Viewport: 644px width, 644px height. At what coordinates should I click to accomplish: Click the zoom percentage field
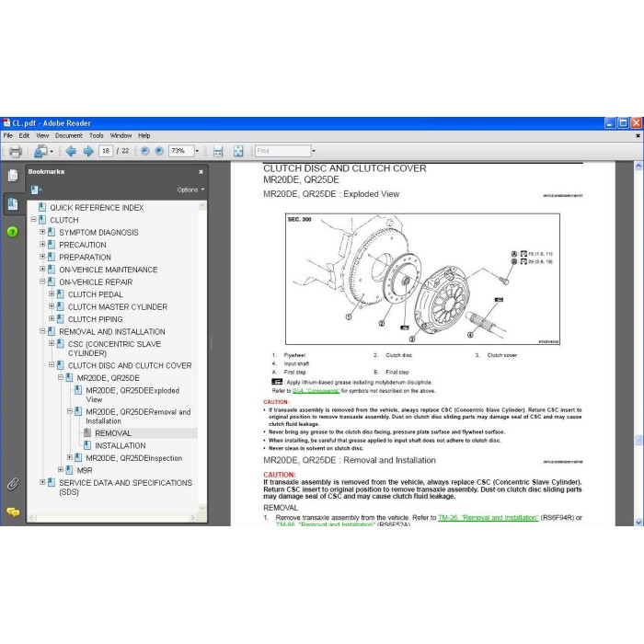pos(181,151)
